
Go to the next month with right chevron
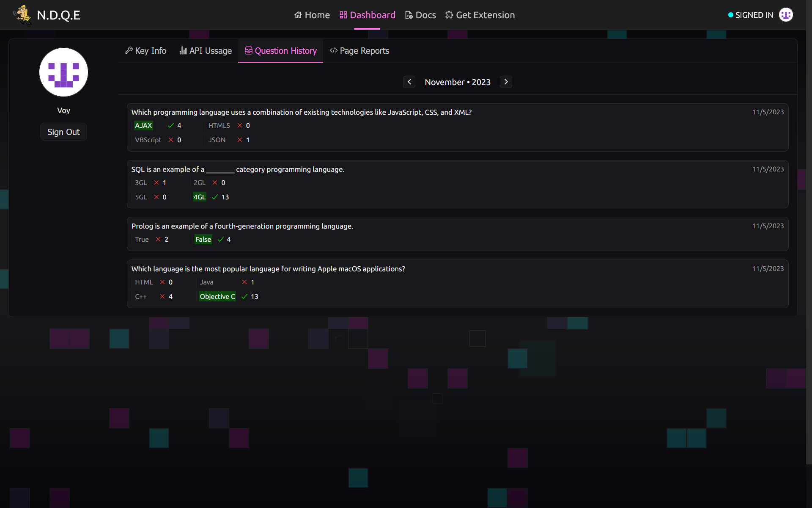(x=506, y=82)
